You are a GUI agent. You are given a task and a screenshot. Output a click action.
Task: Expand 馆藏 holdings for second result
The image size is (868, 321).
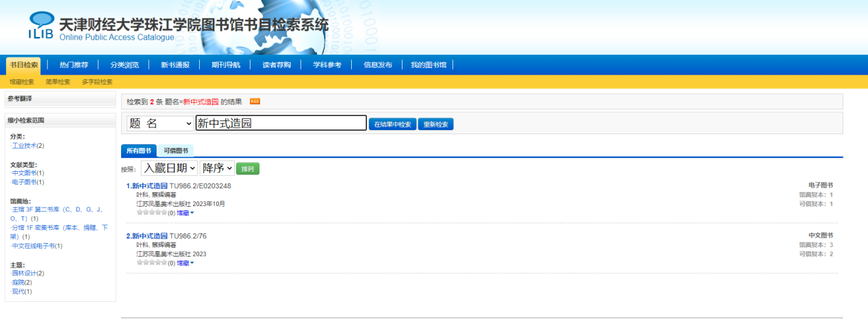(x=186, y=263)
